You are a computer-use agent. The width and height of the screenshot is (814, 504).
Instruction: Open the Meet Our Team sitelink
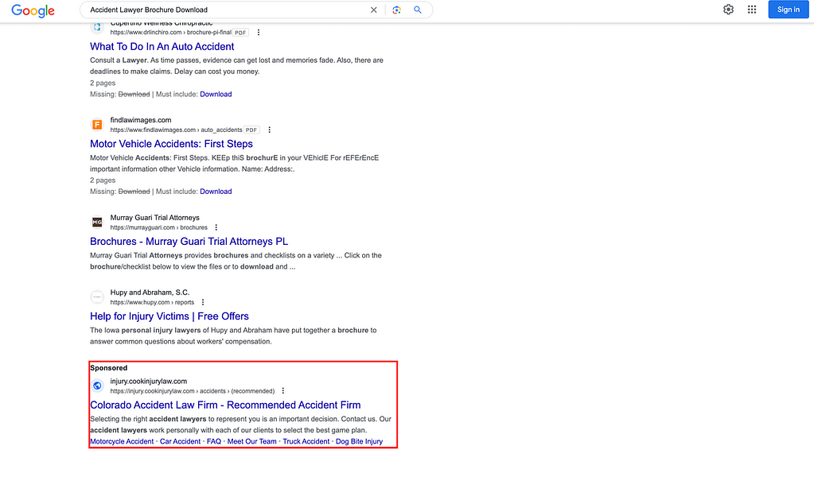tap(251, 441)
